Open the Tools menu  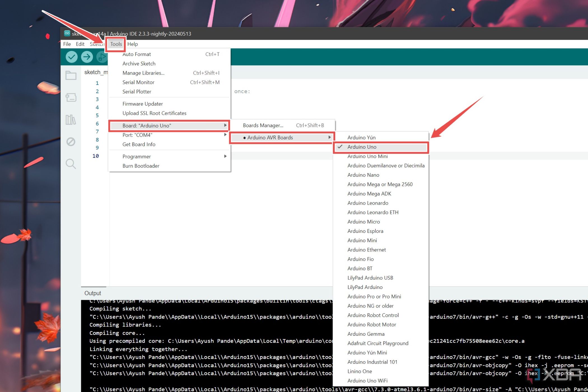[116, 44]
